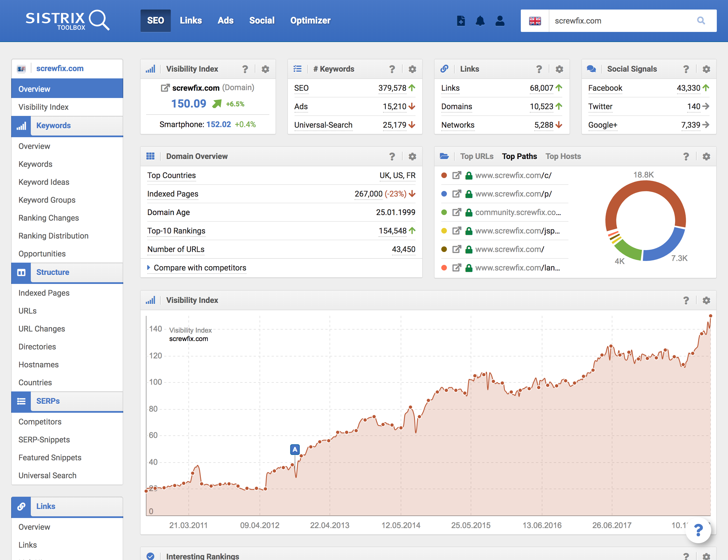Image resolution: width=728 pixels, height=560 pixels.
Task: Click the www.screwfix.com/p/ path link
Action: click(x=513, y=194)
